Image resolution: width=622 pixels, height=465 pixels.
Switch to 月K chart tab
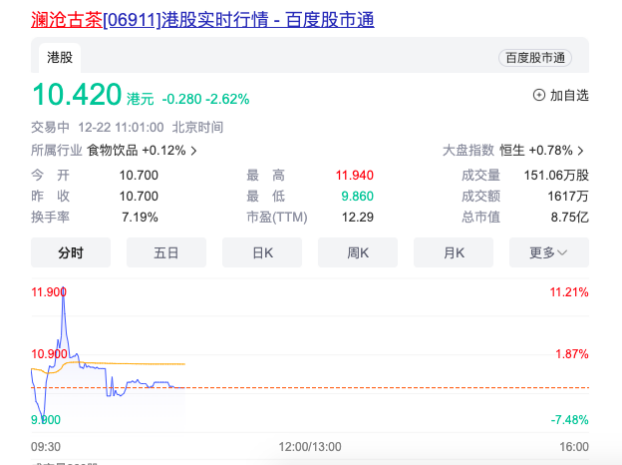coord(453,252)
